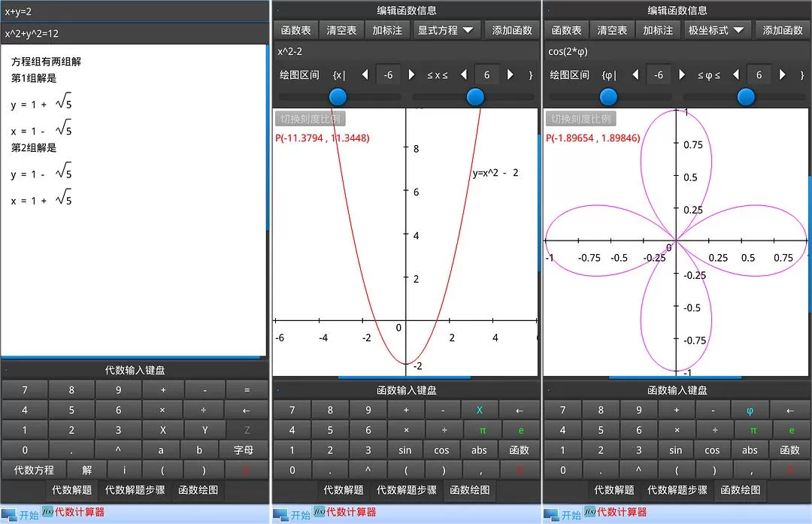Image resolution: width=812 pixels, height=524 pixels.
Task: Toggle the 函数 key on the x^2-2 keyboard
Action: (520, 450)
